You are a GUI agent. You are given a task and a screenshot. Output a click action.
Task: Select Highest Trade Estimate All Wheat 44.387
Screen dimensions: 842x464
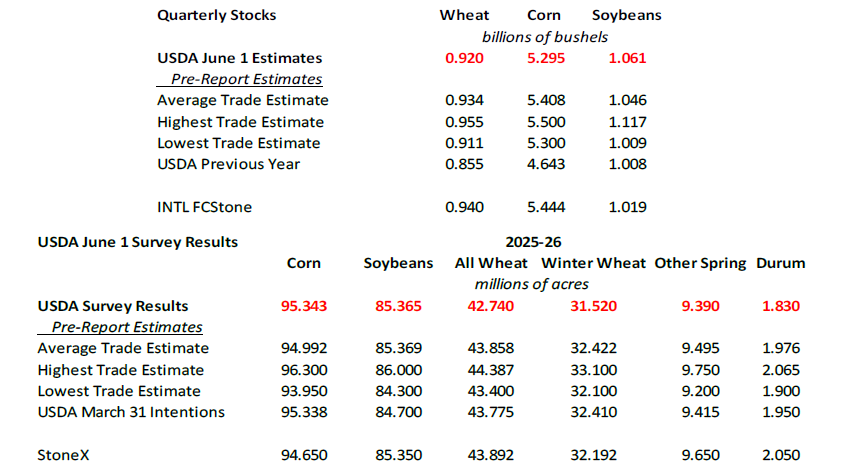(x=491, y=370)
